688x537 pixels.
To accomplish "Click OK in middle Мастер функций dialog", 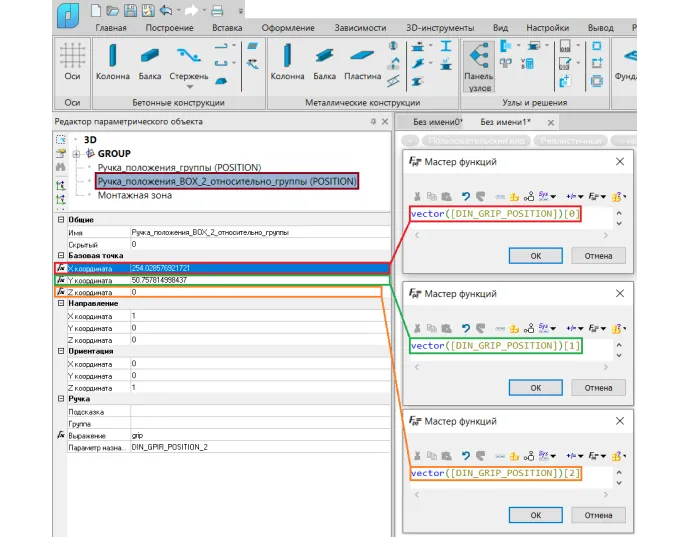I will (x=536, y=388).
